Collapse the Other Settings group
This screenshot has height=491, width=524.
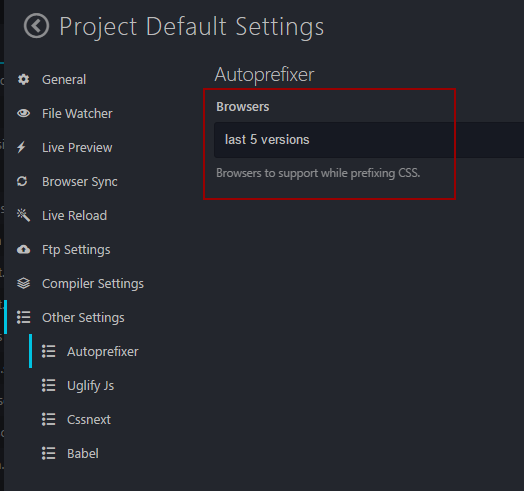[x=83, y=318]
